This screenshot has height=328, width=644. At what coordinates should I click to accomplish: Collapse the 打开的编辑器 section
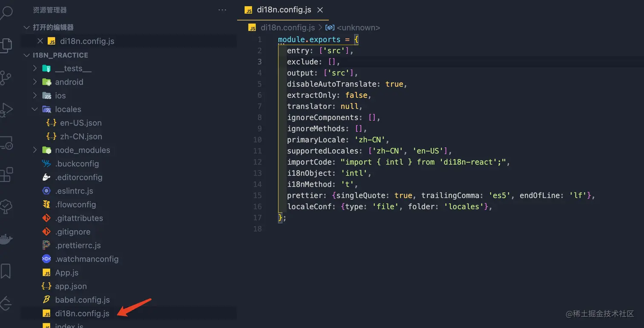pyautogui.click(x=27, y=27)
